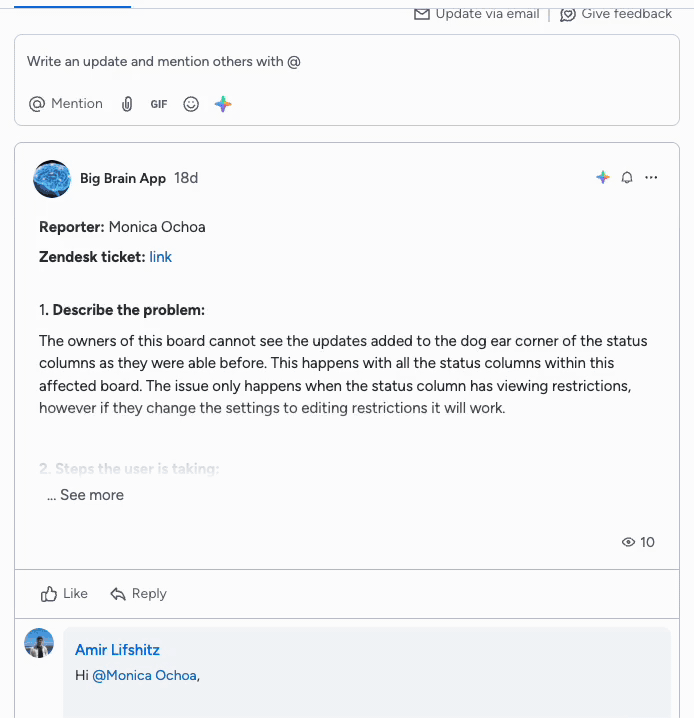The height and width of the screenshot is (718, 694).
Task: Click into the Write an update field
Action: coord(347,61)
